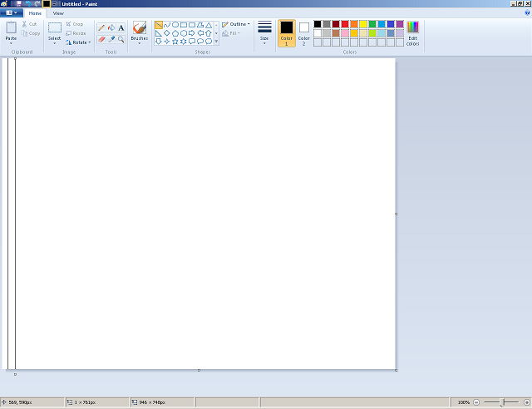Open the Rotate dropdown
The height and width of the screenshot is (409, 532).
tap(78, 42)
